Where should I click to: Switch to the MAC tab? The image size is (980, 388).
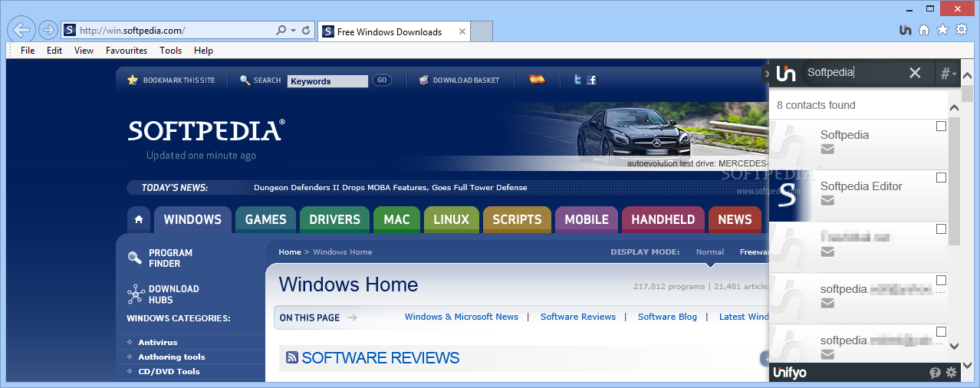[x=396, y=219]
